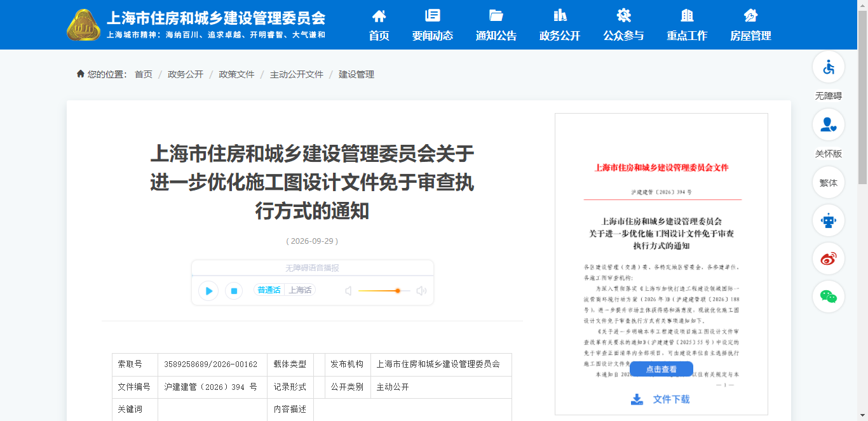
Task: Open 房屋管理 house icon in navigation
Action: point(750,16)
